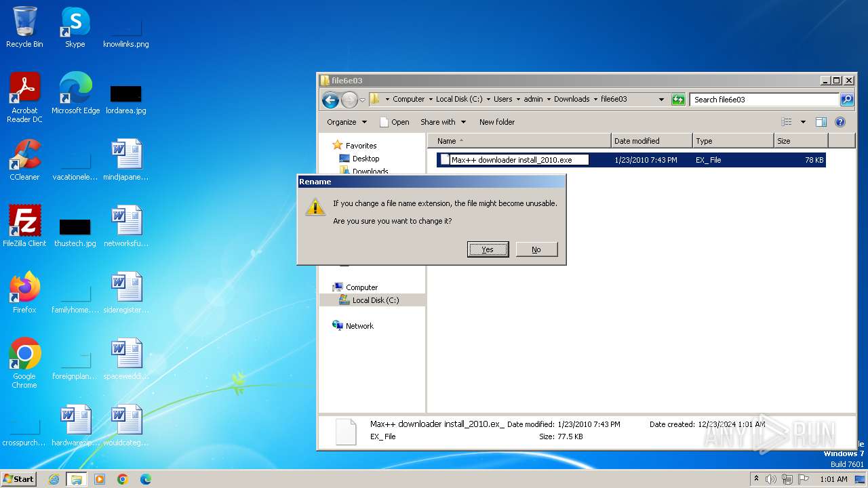This screenshot has height=488, width=868.
Task: Open Windows Media Player from taskbar
Action: pos(100,479)
